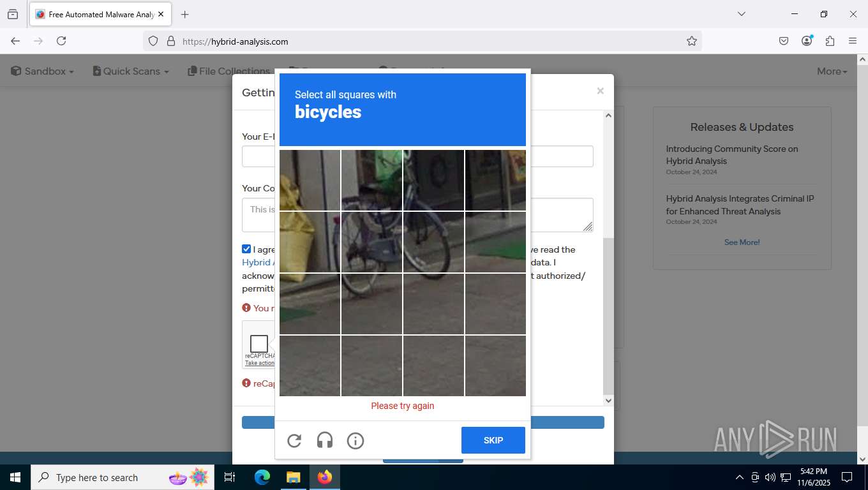This screenshot has width=868, height=490.
Task: Select the Free Automated Malware Analysis tab
Action: [x=100, y=14]
